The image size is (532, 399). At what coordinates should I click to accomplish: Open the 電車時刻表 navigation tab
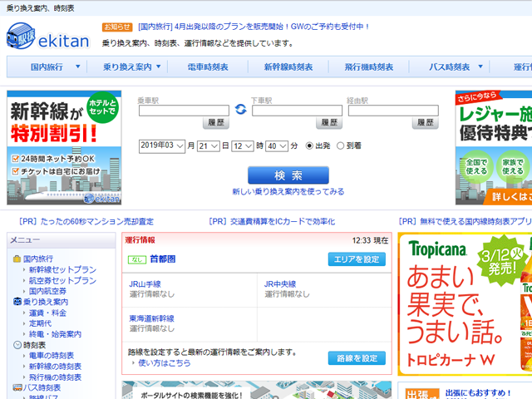click(x=207, y=67)
